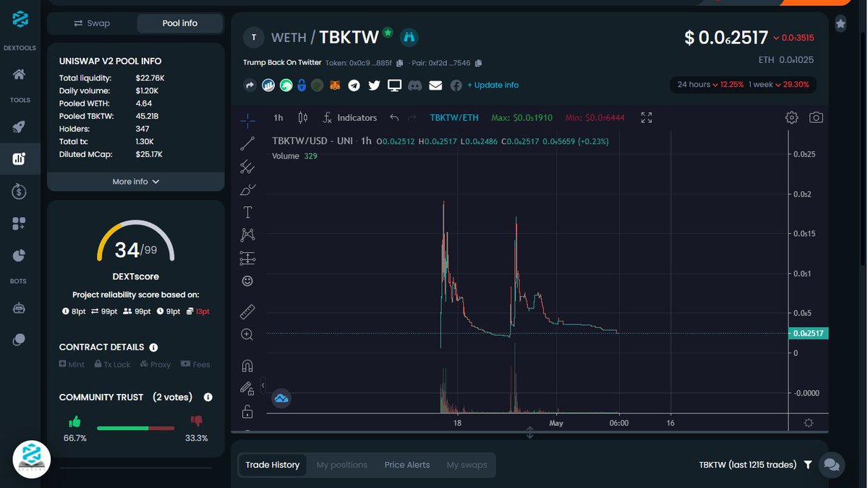Toggle chart fullscreen mode icon
868x488 pixels.
[x=647, y=117]
